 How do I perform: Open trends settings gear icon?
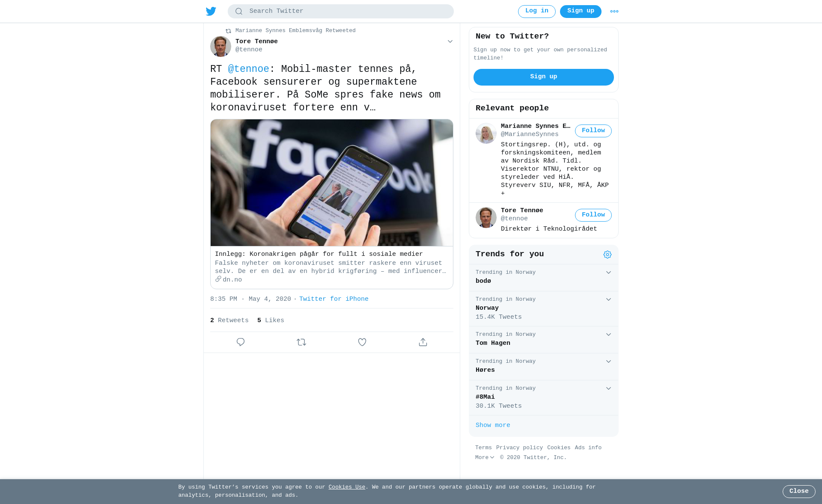point(608,255)
